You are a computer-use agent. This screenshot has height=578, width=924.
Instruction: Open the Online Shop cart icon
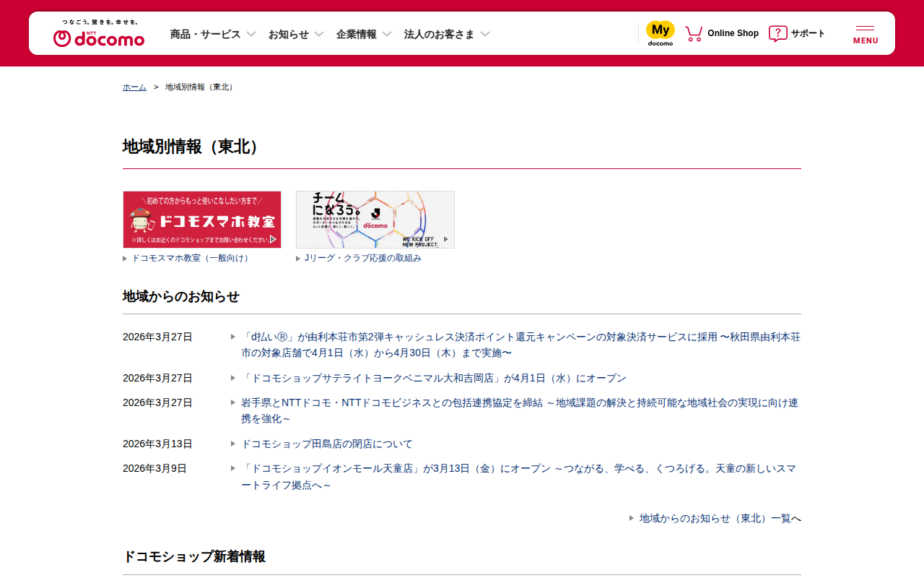pos(694,33)
